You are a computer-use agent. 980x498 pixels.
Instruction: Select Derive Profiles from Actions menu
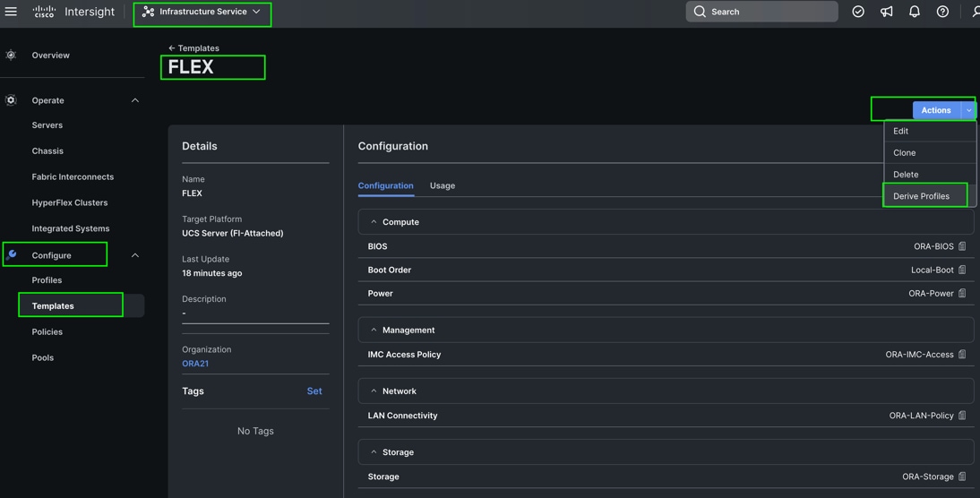click(x=929, y=196)
